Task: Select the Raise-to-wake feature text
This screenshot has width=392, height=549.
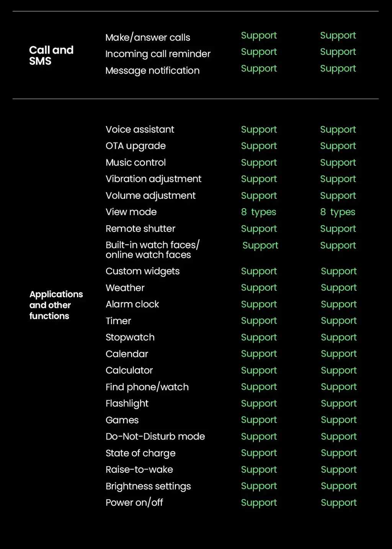Action: click(x=139, y=469)
